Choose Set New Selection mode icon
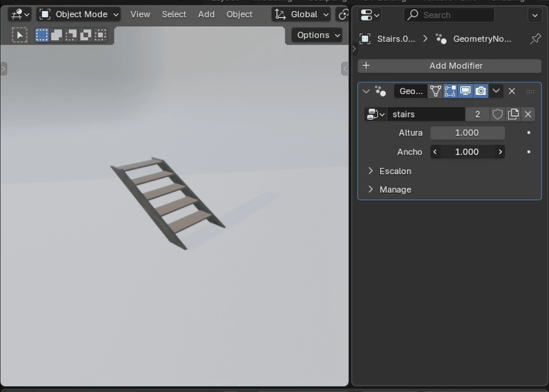This screenshot has height=392, width=549. 42,35
